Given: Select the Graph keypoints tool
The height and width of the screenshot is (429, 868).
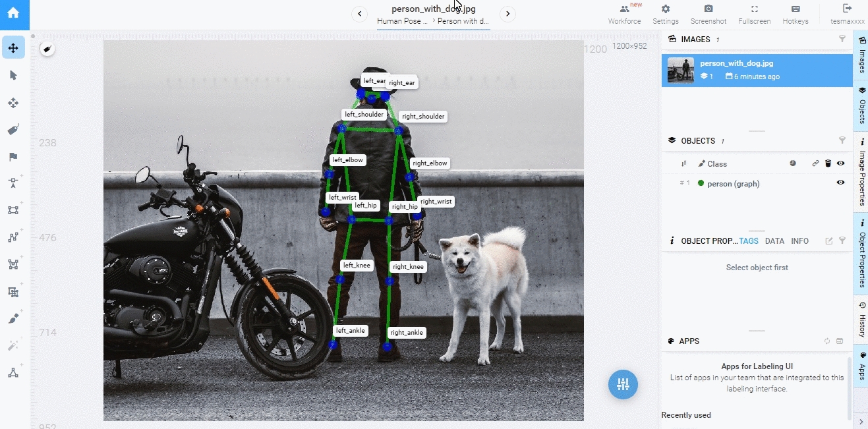Looking at the screenshot, I should (x=13, y=372).
